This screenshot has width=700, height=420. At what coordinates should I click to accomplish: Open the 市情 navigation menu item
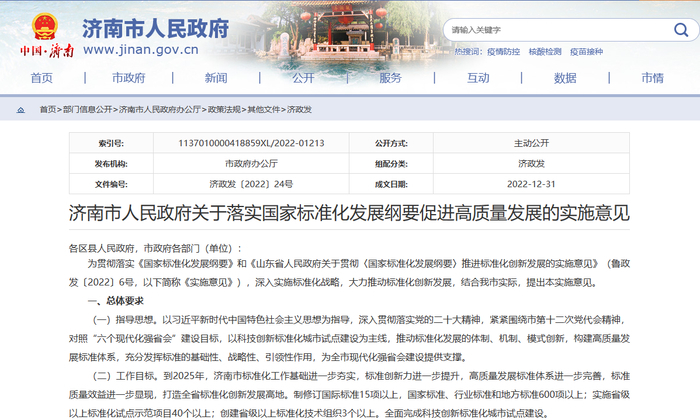click(x=652, y=78)
